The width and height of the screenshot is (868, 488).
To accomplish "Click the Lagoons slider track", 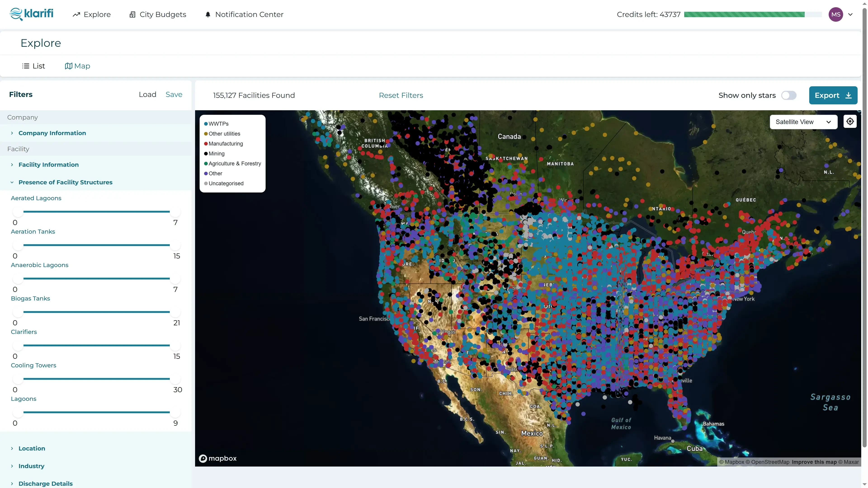I will 96,412.
